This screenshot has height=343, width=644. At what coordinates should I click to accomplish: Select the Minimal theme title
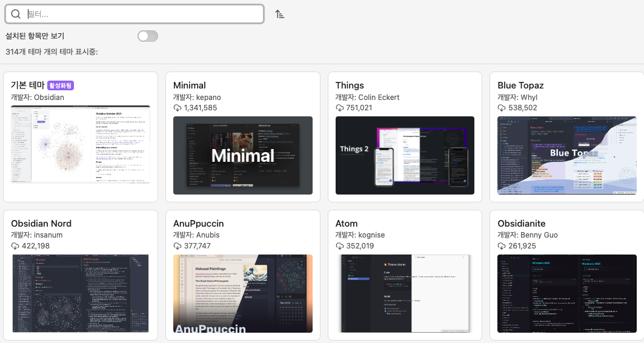[190, 85]
